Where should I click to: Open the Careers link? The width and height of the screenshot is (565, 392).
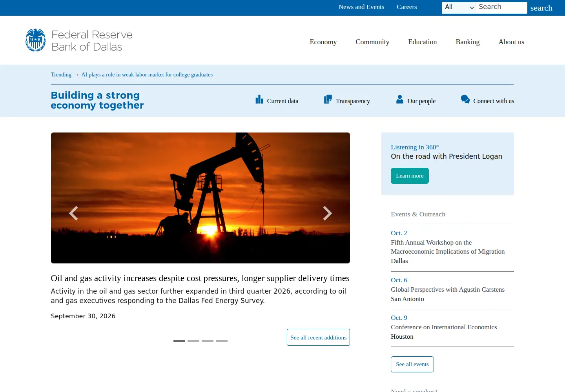tap(406, 7)
